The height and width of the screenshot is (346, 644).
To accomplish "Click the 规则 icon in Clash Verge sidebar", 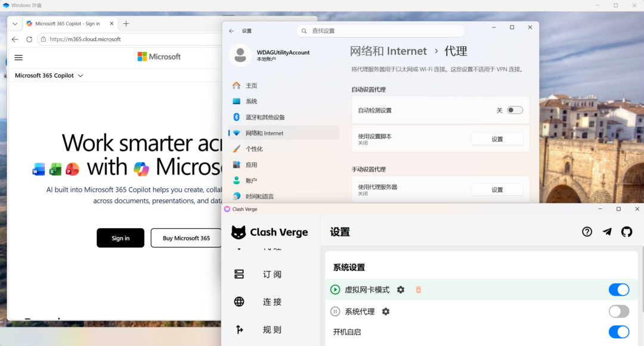I will coord(239,329).
